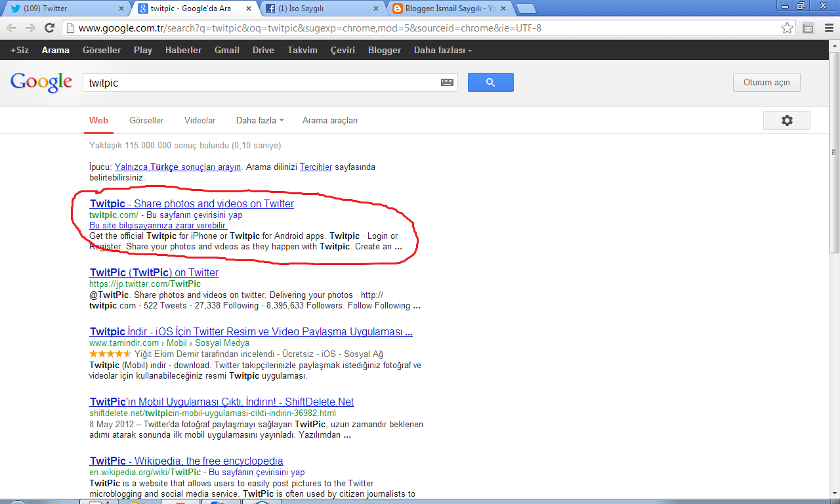This screenshot has width=840, height=504.
Task: Close the İso Saygılı Facebook tab
Action: tap(376, 9)
